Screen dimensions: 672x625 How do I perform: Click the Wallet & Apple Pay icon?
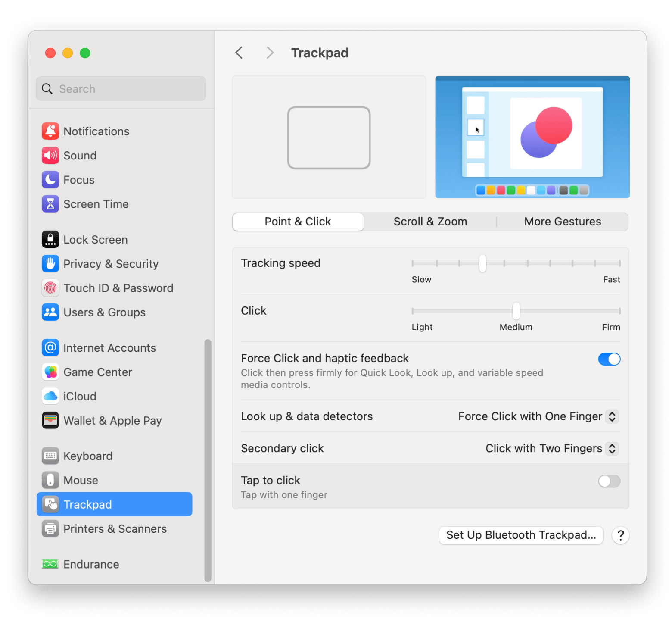[50, 421]
